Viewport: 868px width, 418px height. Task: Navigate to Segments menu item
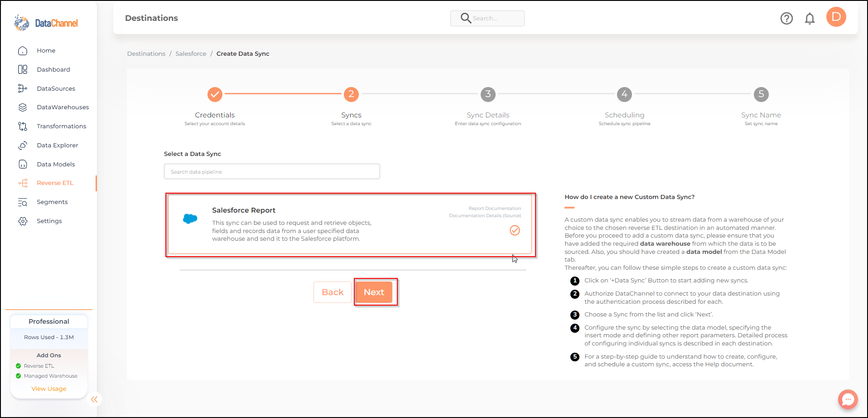pyautogui.click(x=52, y=202)
